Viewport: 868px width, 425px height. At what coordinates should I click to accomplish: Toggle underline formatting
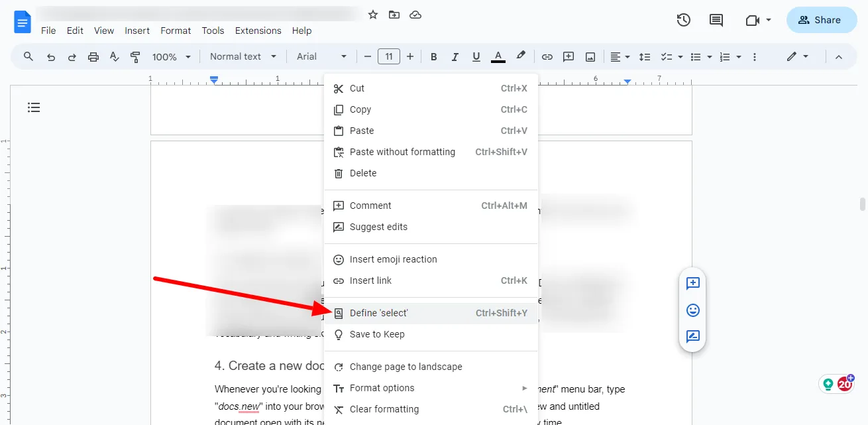tap(476, 56)
